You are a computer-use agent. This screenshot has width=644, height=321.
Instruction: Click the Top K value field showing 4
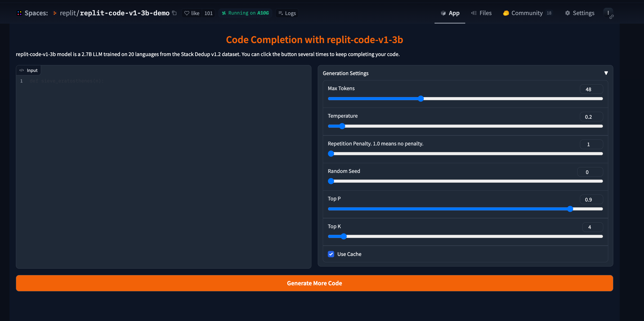pos(593,227)
